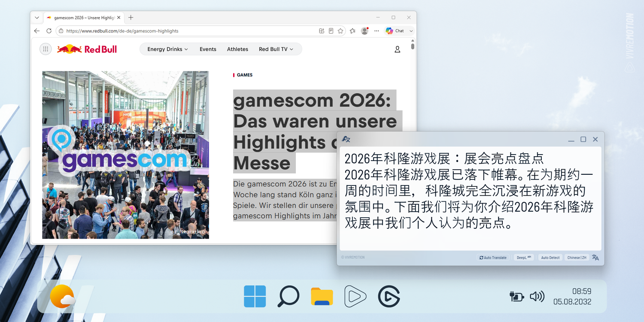644x322 pixels.
Task: Click the translate languages icon beside Chinese | ZH
Action: [x=595, y=258]
